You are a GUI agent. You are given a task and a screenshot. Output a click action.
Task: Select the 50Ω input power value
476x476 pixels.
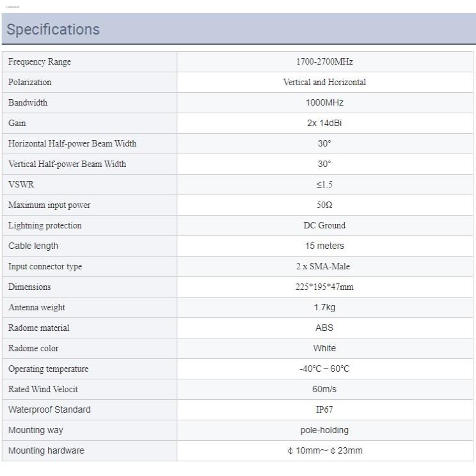[x=324, y=205]
